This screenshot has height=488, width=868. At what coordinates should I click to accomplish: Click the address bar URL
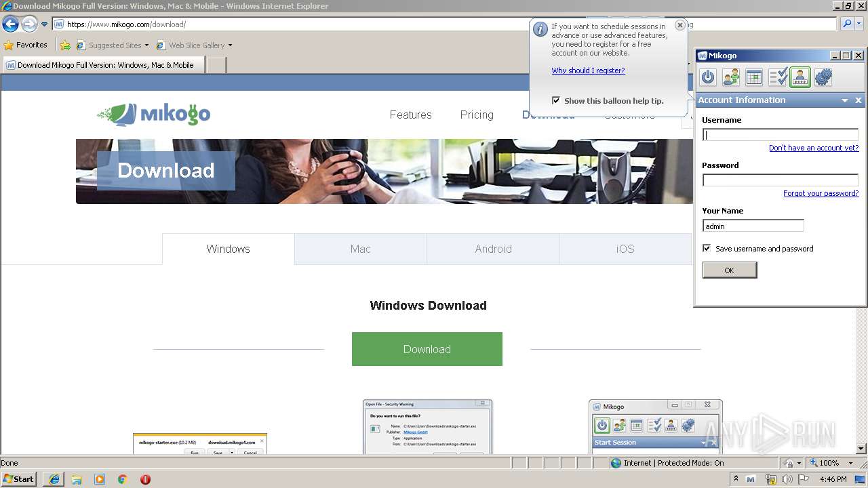point(126,24)
